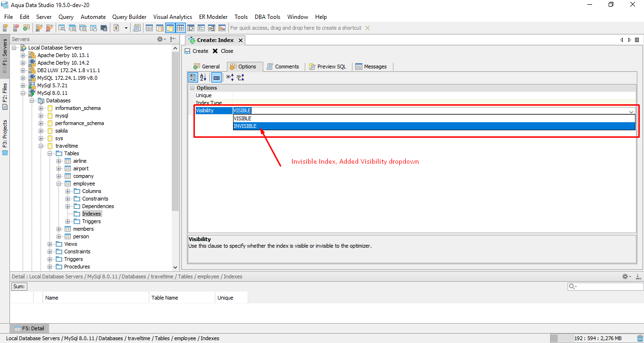Open the F3: Projects side tab
644x343 pixels.
(x=5, y=137)
